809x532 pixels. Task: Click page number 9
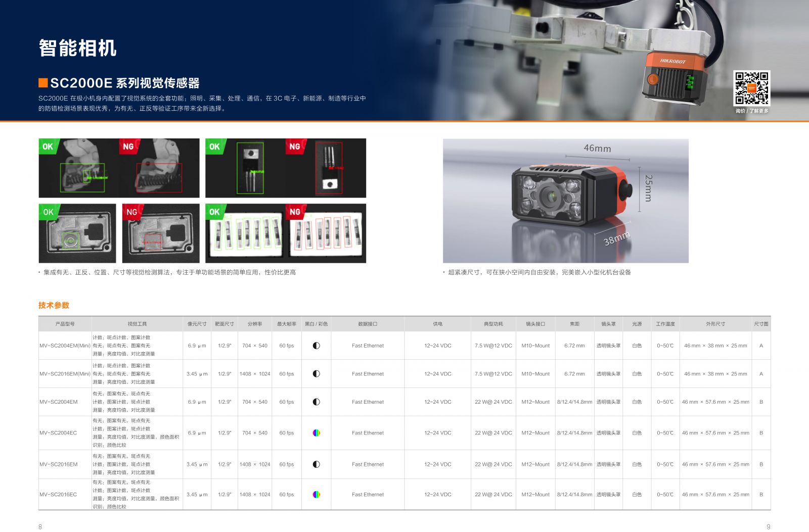point(769,526)
